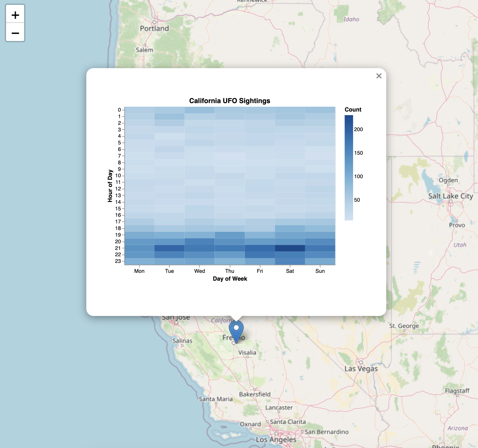Click the California UFO Sightings chart title
The width and height of the screenshot is (478, 448).
point(229,101)
